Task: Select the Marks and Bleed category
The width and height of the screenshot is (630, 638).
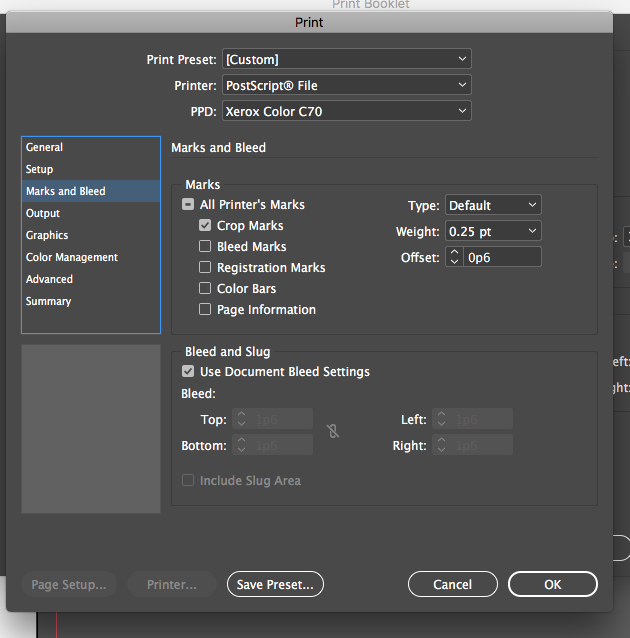Action: point(91,191)
